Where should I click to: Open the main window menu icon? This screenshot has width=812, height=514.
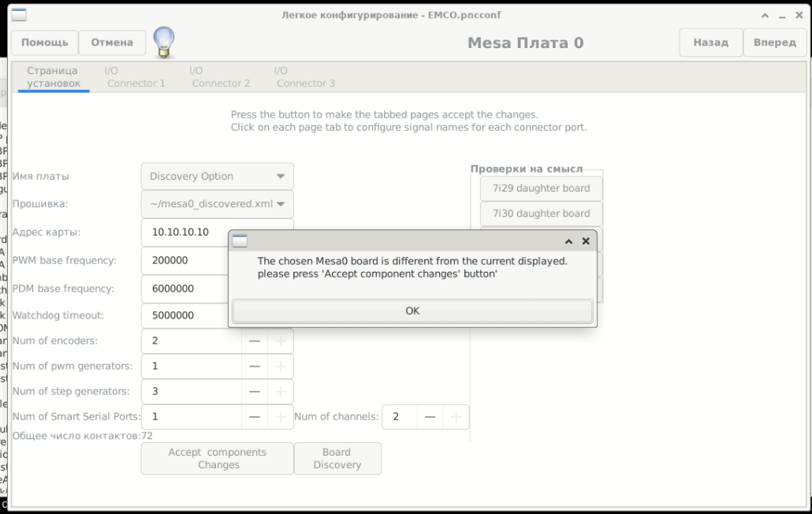(19, 15)
